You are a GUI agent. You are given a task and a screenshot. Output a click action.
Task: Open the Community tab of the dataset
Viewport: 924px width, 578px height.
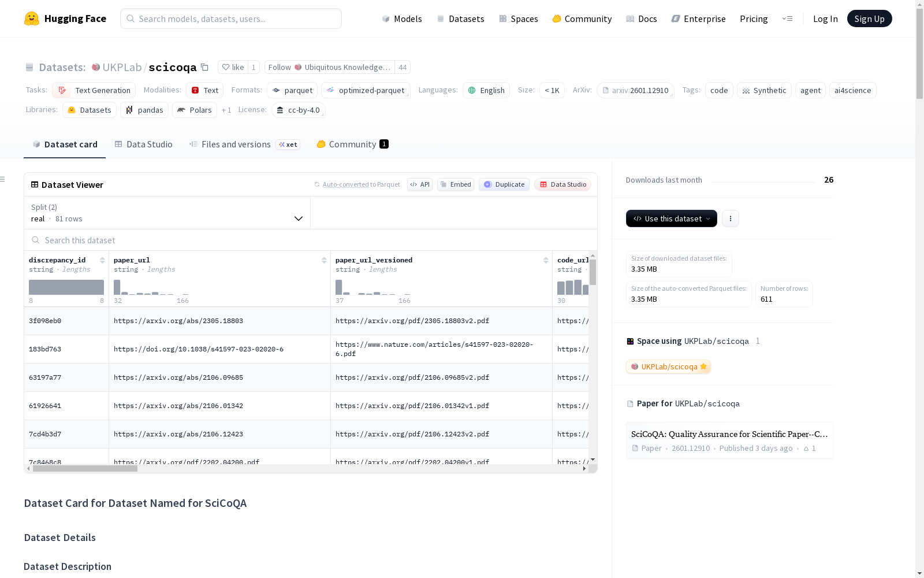coord(352,144)
